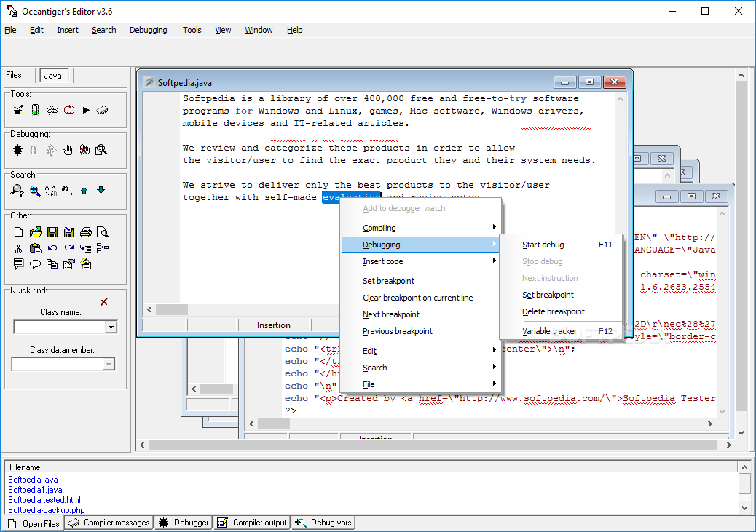Click the scroll-down arrow of the file list

(x=744, y=507)
